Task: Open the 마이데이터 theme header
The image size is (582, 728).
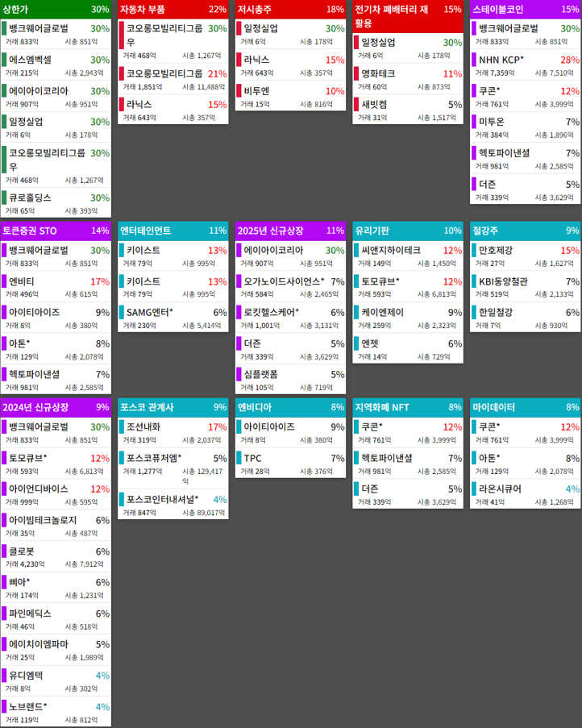Action: (526, 407)
